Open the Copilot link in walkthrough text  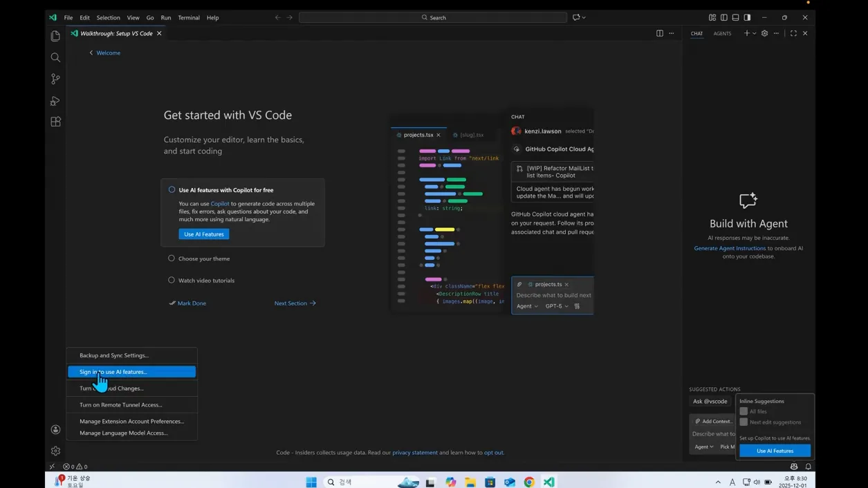(x=220, y=203)
